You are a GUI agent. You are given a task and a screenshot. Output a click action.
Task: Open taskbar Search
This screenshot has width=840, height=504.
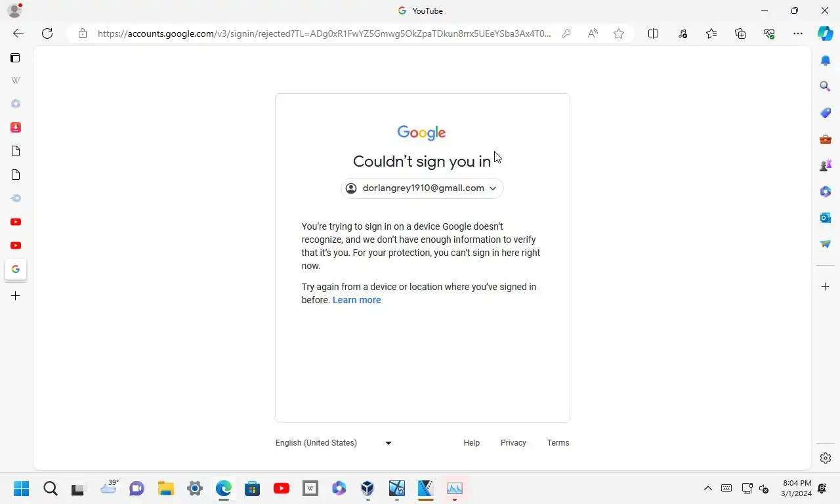tap(51, 488)
